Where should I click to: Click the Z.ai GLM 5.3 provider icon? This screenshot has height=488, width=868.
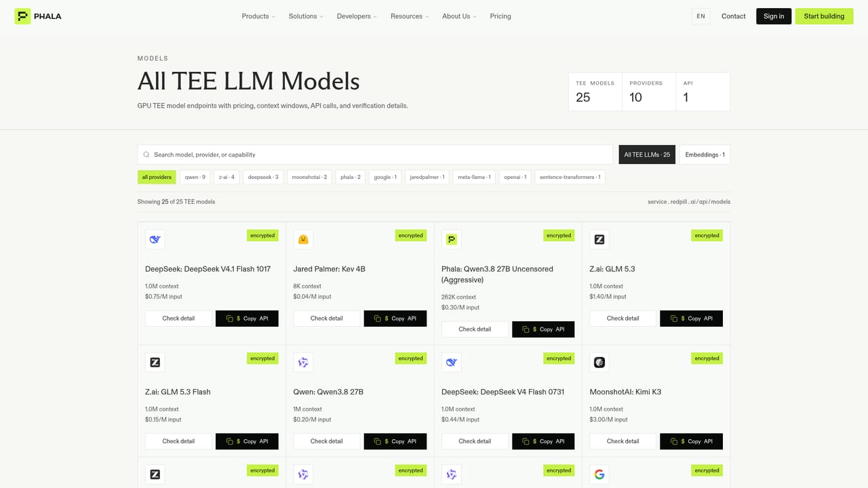point(599,239)
